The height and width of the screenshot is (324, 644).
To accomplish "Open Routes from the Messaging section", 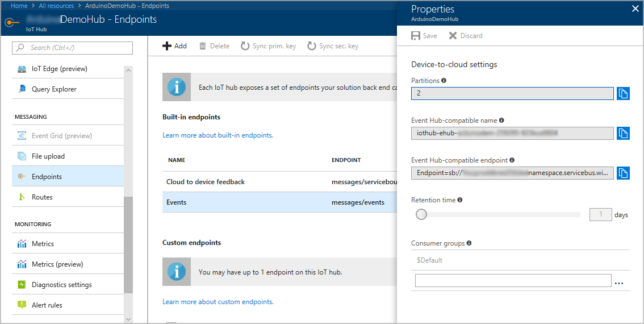I will [x=42, y=197].
